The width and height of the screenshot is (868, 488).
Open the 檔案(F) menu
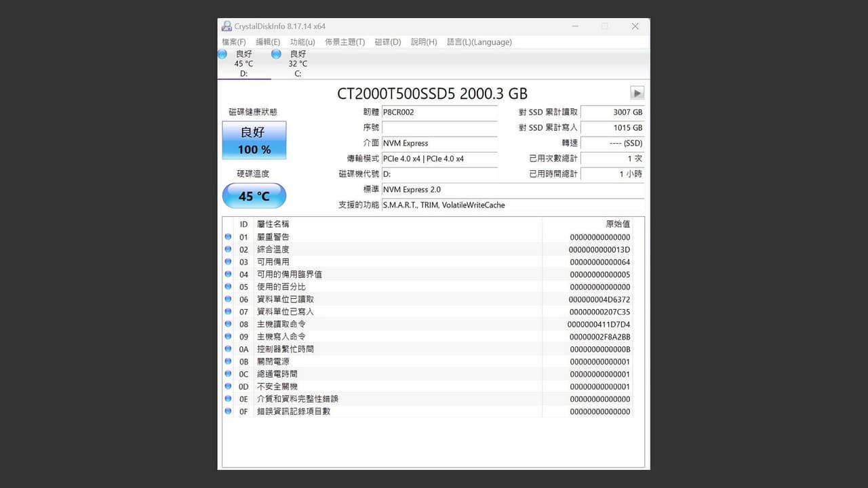(234, 42)
